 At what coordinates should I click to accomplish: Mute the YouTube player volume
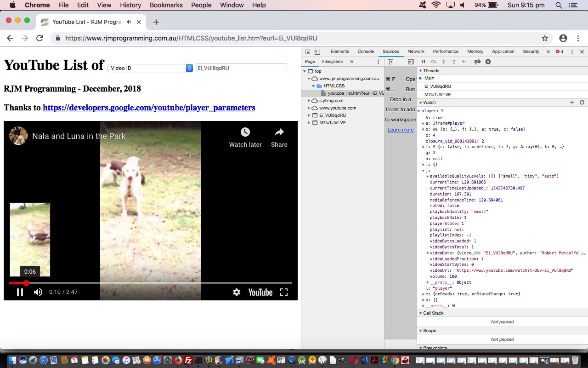pyautogui.click(x=38, y=292)
